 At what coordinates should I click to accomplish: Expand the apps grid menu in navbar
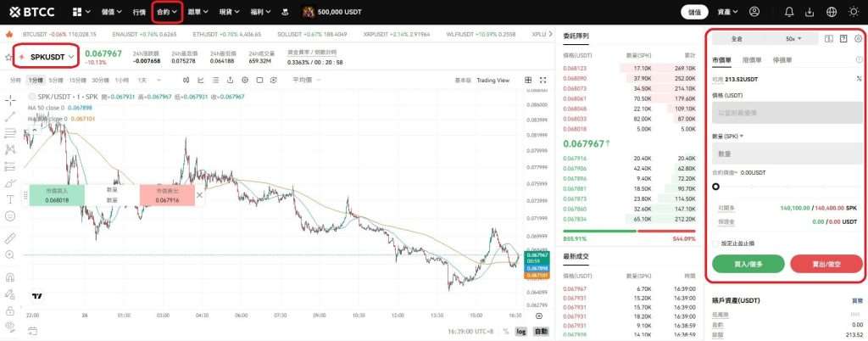pyautogui.click(x=81, y=12)
